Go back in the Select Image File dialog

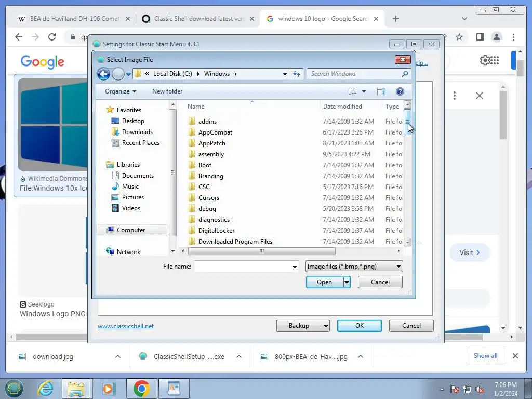tap(103, 74)
